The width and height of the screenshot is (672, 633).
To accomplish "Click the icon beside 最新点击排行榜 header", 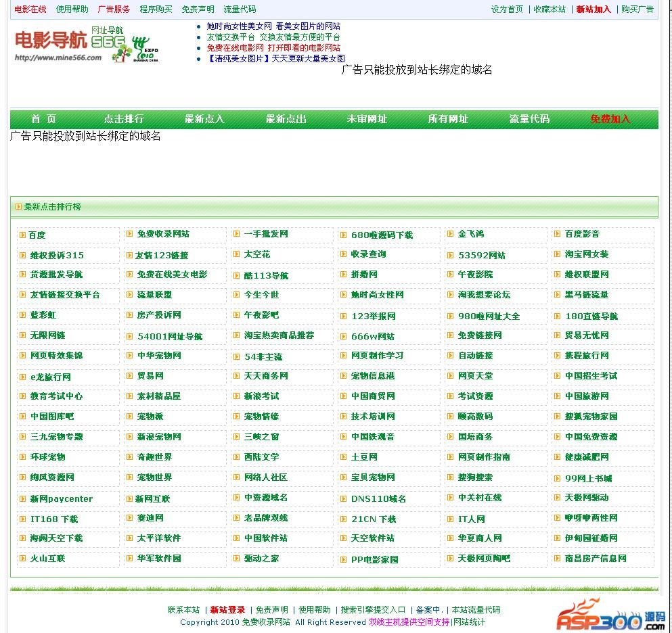I will 18,207.
